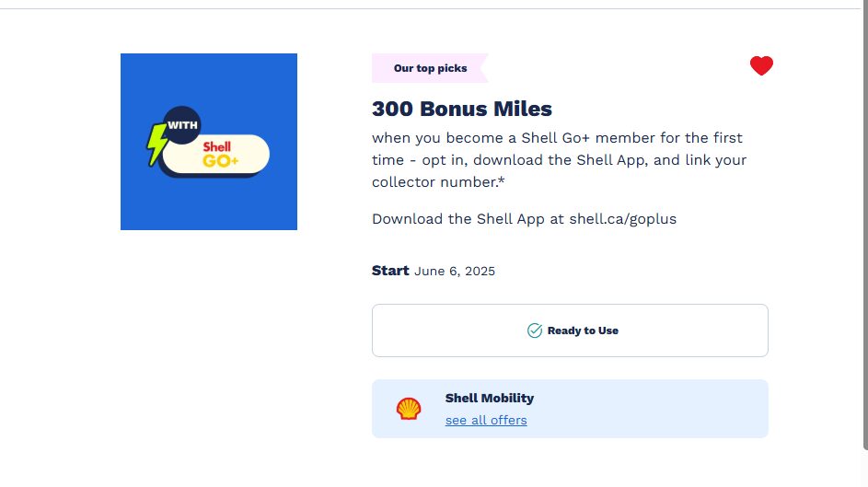The image size is (868, 487).
Task: Click the bold Start label
Action: (x=390, y=271)
